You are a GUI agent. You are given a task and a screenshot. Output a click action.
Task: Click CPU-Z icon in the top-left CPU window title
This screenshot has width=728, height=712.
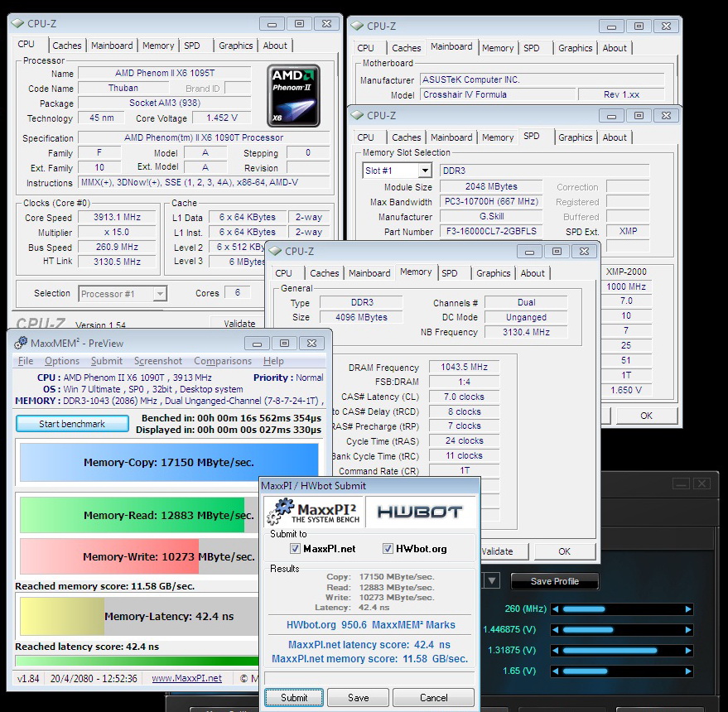tap(18, 23)
